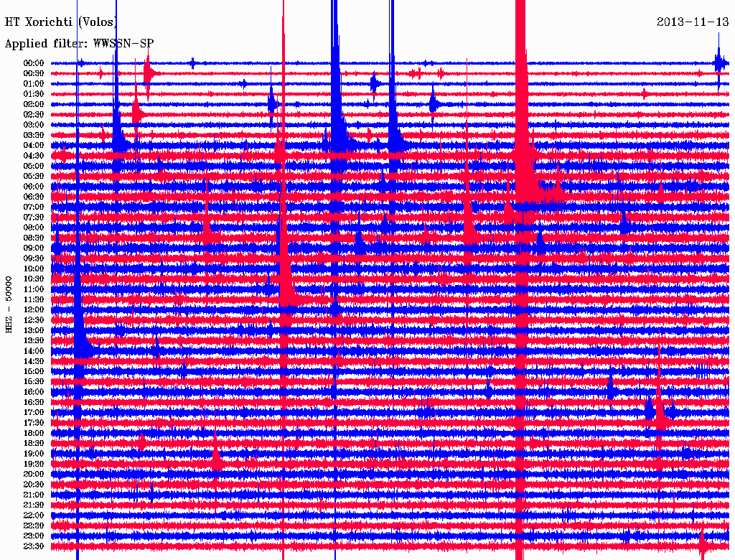The height and width of the screenshot is (560, 735).
Task: Select the '08:30' time label
Action: coord(34,238)
